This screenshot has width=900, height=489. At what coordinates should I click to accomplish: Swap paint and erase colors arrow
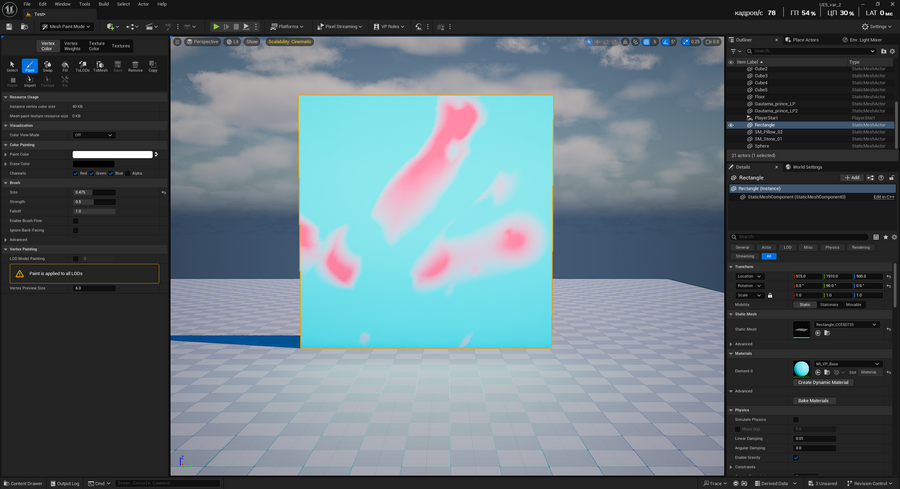tap(156, 154)
